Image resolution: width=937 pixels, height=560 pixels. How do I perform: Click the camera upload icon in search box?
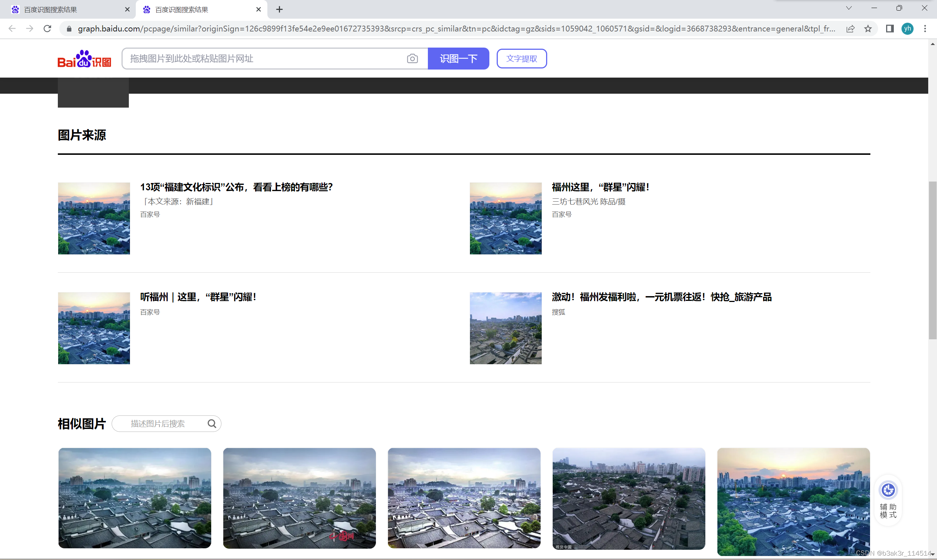[412, 59]
